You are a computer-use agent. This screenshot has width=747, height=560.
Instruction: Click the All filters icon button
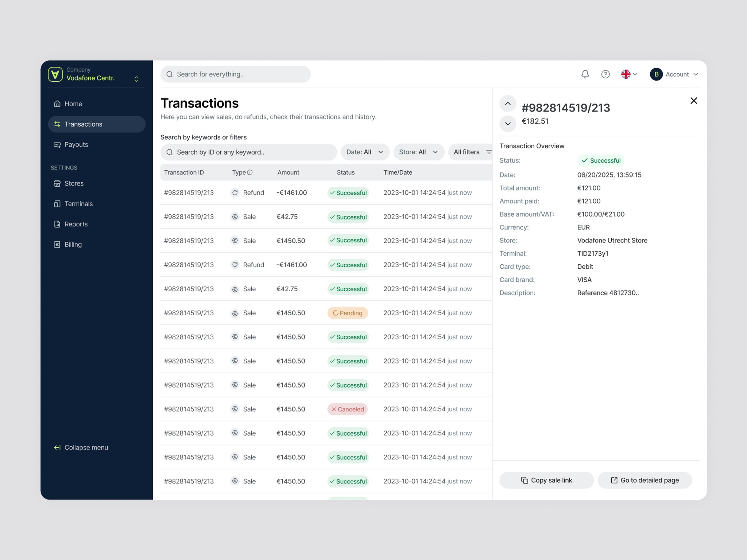489,152
